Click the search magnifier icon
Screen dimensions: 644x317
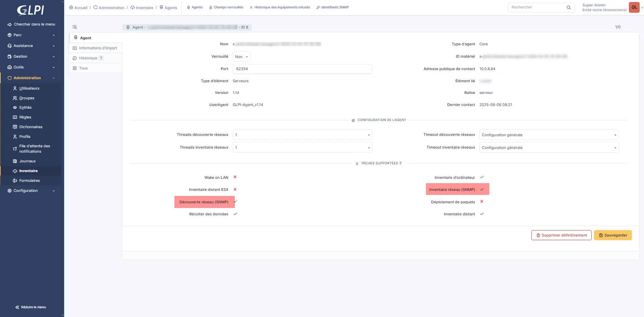click(x=569, y=7)
